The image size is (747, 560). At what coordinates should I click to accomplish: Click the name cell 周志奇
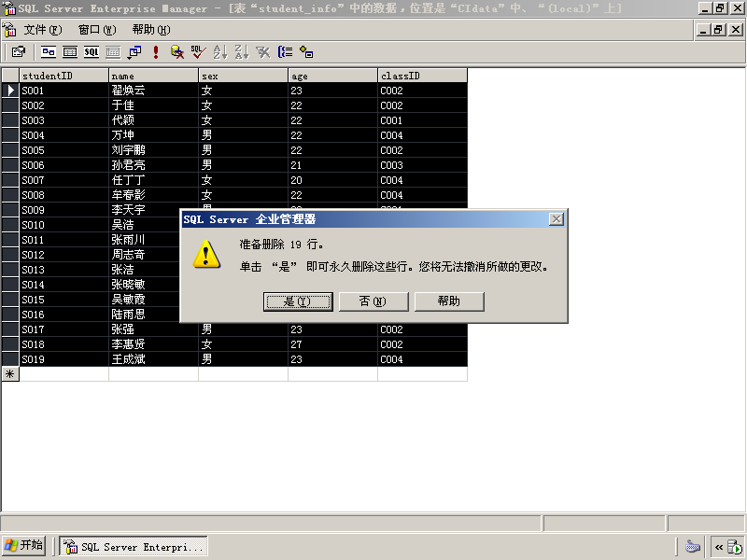(x=145, y=255)
